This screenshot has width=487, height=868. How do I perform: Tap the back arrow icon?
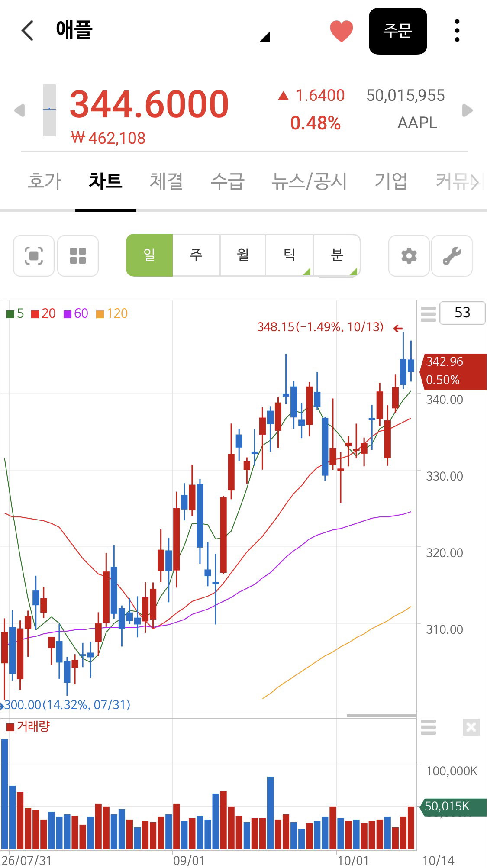pyautogui.click(x=27, y=31)
